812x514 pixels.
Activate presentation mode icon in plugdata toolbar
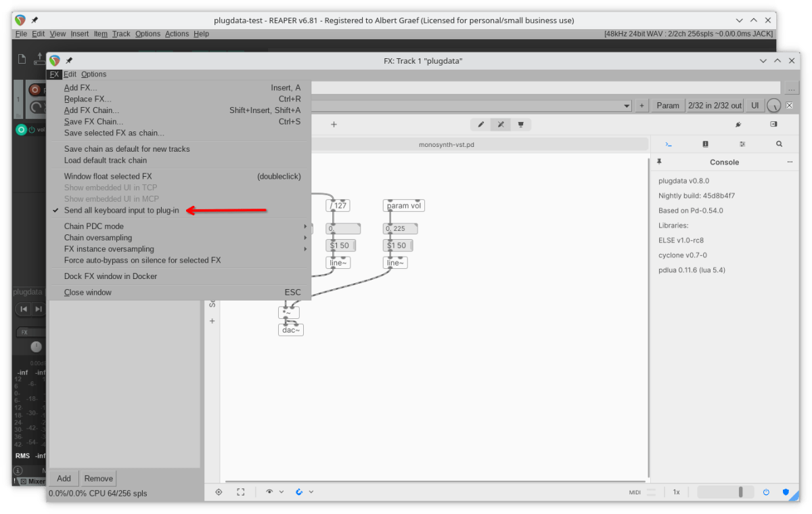pyautogui.click(x=520, y=125)
